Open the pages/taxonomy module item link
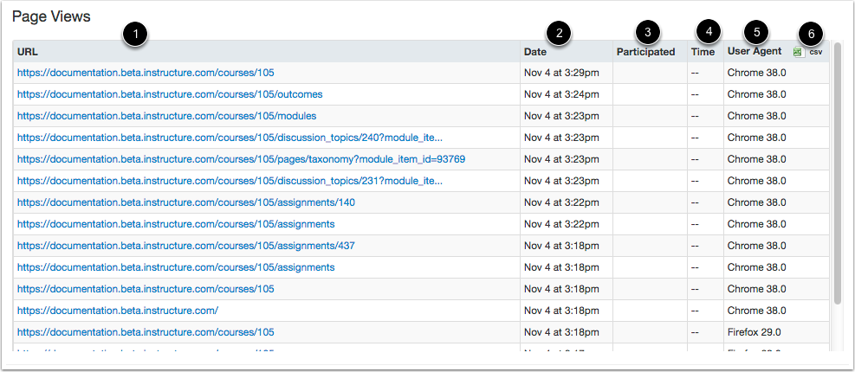The height and width of the screenshot is (372, 855). coord(241,159)
